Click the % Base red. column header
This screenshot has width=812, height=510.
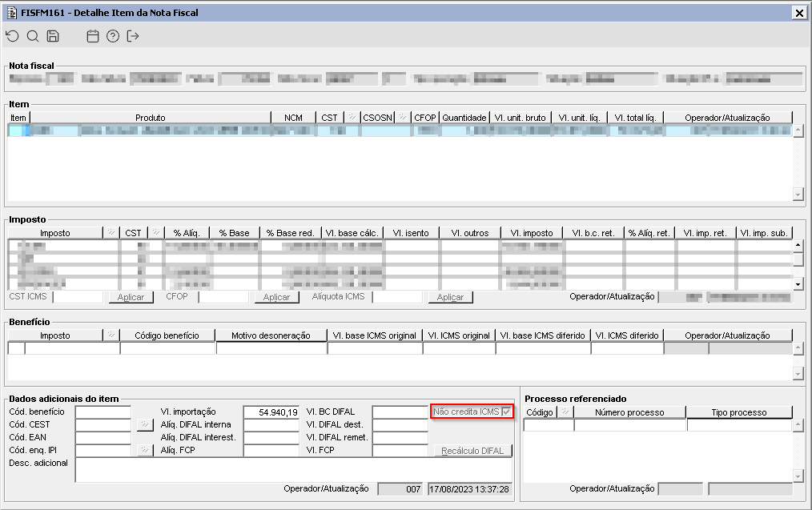[x=290, y=233]
